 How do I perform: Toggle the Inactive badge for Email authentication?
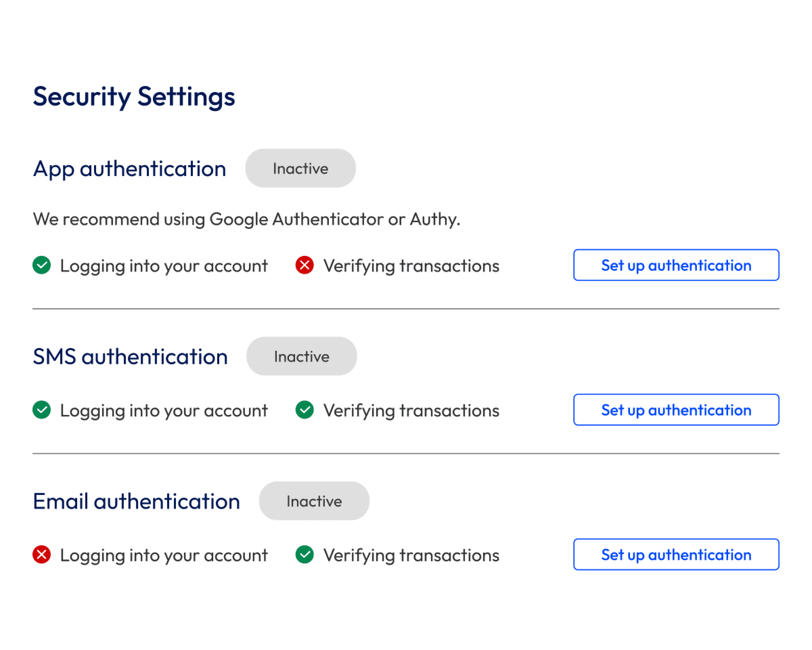pos(314,501)
